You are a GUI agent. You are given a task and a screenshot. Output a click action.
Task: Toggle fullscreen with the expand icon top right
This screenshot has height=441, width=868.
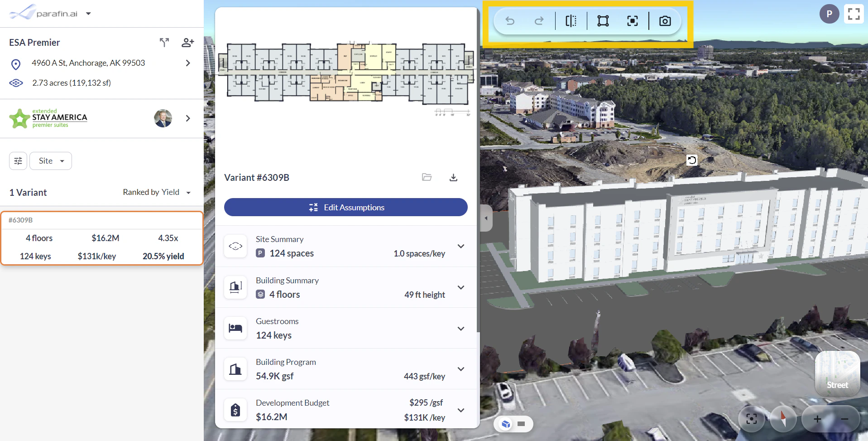tap(853, 14)
